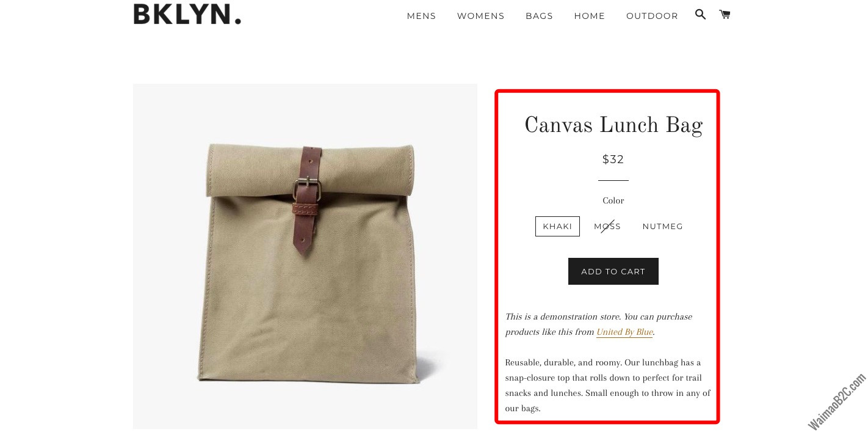Image resolution: width=868 pixels, height=432 pixels.
Task: Click the ADD TO CART button
Action: point(613,271)
